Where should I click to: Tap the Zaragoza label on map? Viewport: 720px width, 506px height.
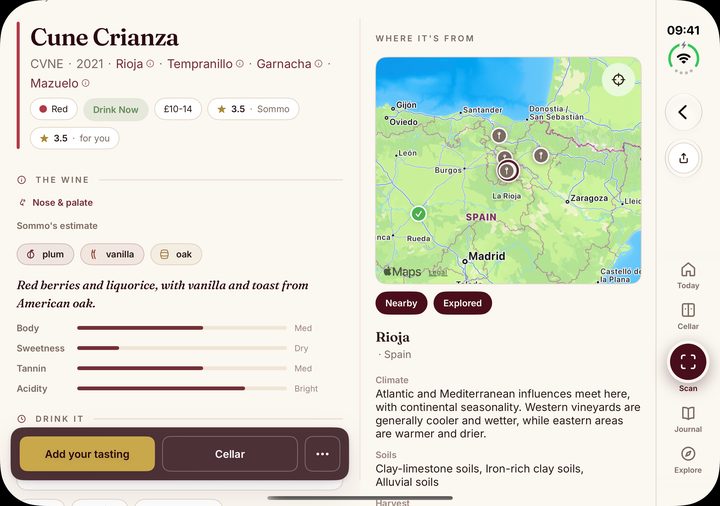(589, 198)
